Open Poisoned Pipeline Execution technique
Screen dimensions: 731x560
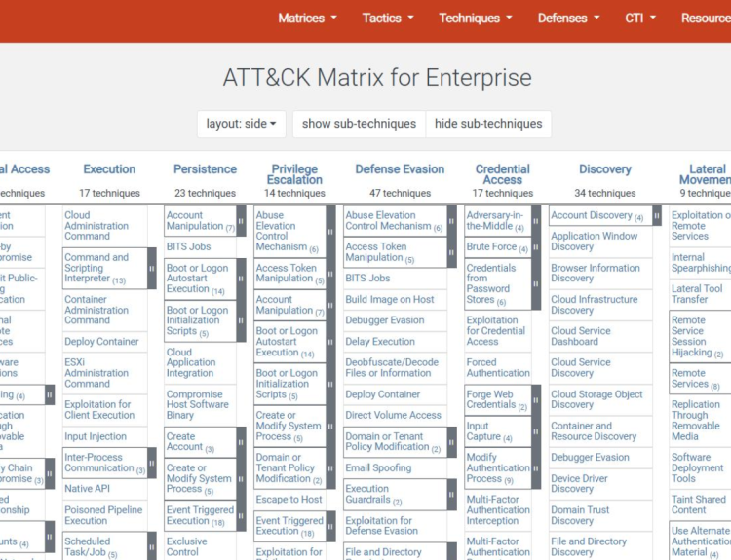(103, 515)
